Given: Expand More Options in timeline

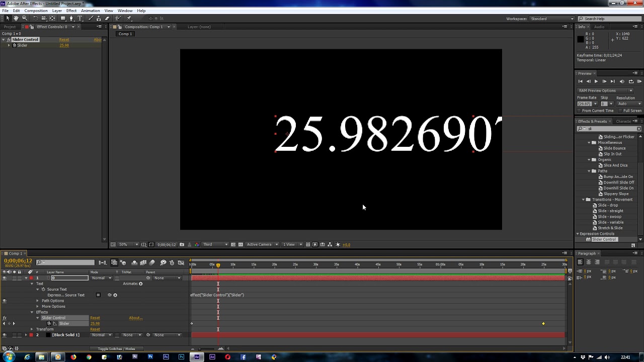Looking at the screenshot, I should 37,307.
